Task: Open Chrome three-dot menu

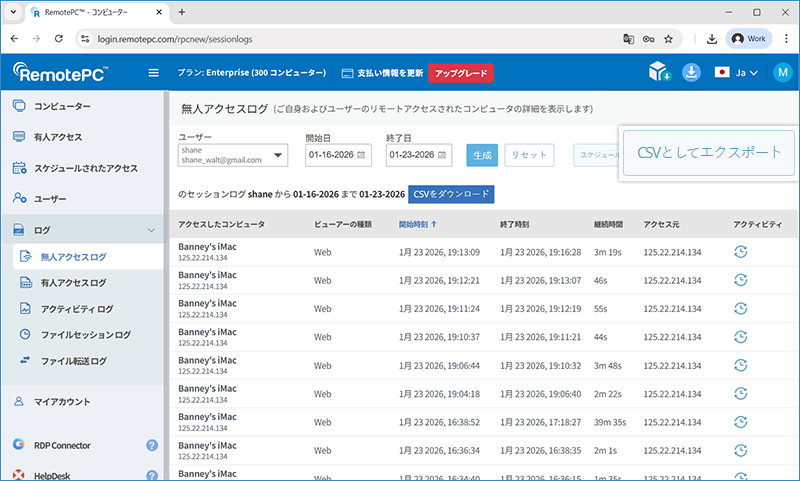Action: pyautogui.click(x=786, y=39)
